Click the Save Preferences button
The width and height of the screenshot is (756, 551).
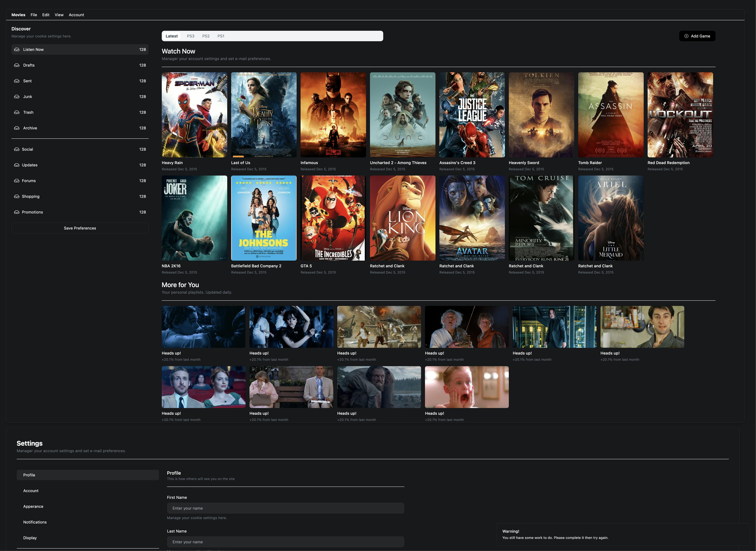click(x=80, y=228)
